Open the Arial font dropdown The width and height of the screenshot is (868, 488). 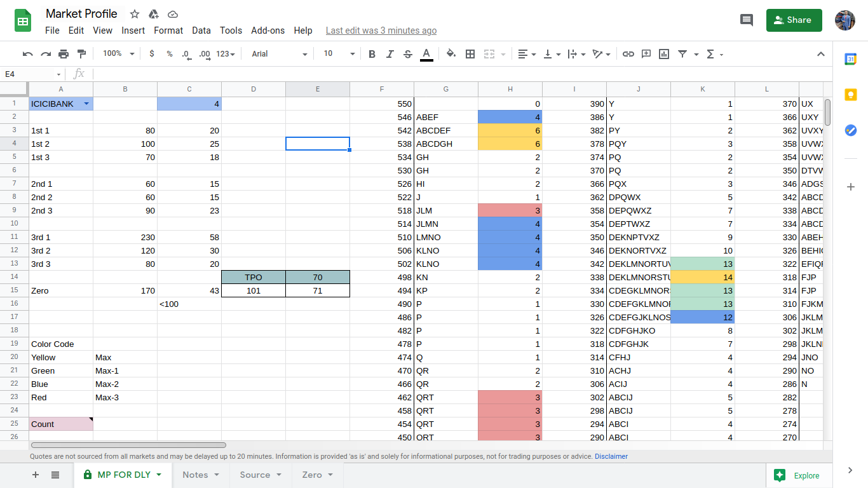coord(280,54)
